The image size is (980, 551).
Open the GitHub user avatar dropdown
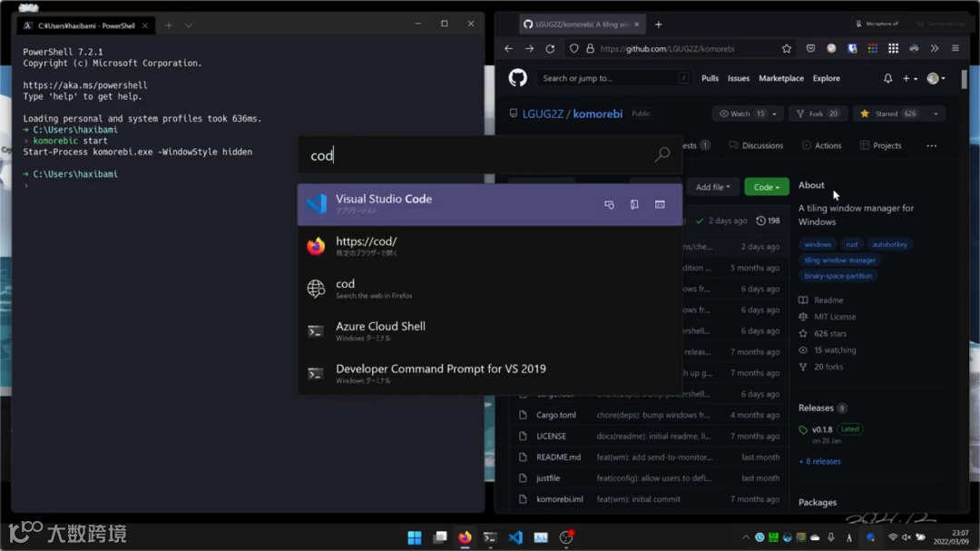pos(936,78)
